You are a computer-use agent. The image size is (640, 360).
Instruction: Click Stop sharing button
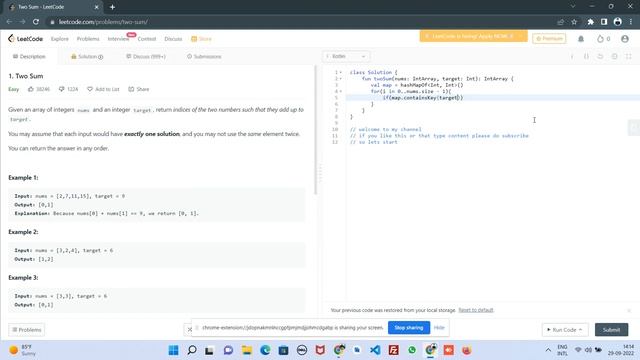409,327
